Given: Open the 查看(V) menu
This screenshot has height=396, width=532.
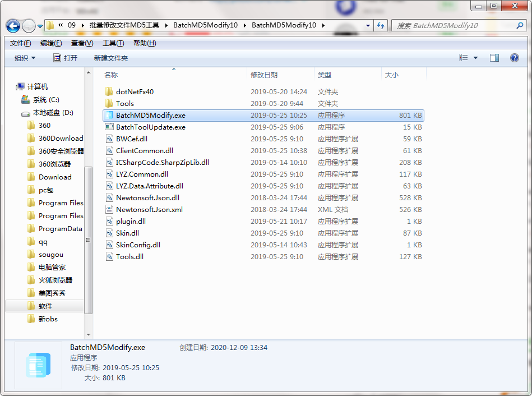Looking at the screenshot, I should tap(82, 43).
